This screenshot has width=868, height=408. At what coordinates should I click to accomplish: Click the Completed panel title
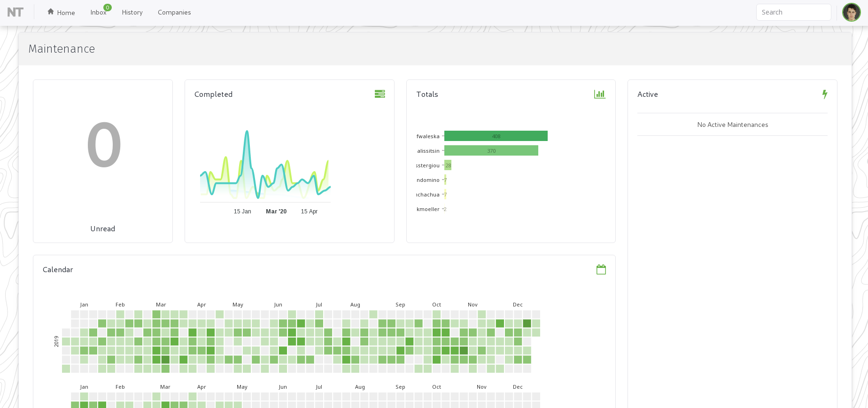click(213, 94)
